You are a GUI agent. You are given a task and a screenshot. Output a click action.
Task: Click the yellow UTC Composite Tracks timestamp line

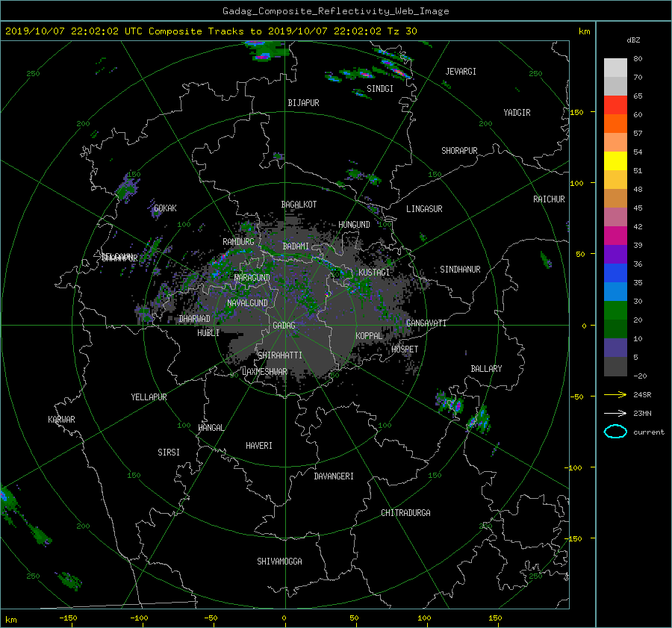tap(211, 31)
